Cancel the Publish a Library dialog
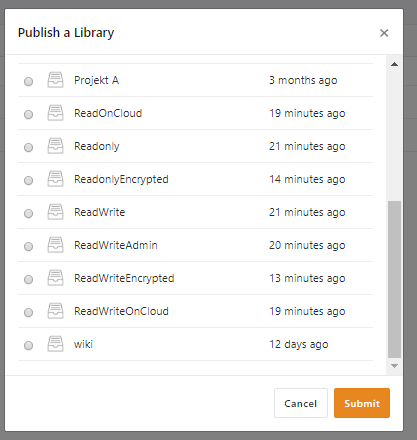 (301, 403)
